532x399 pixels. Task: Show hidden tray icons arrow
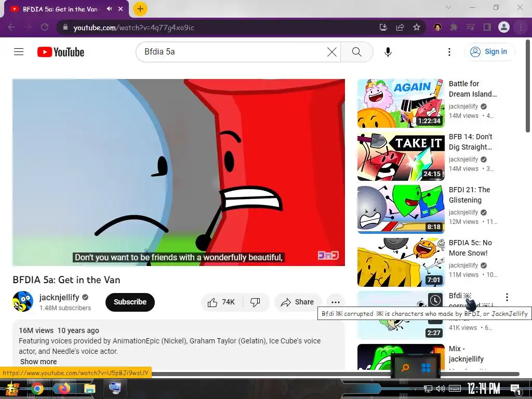tap(415, 389)
